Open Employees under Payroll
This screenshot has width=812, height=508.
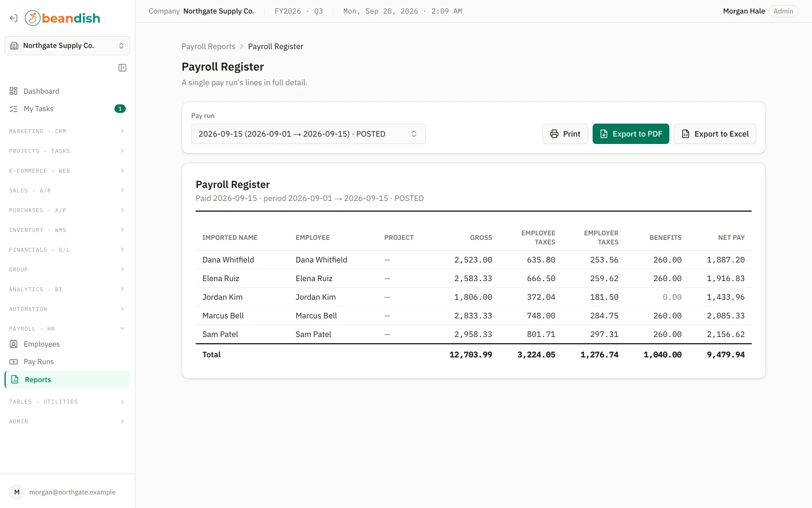pos(67,344)
